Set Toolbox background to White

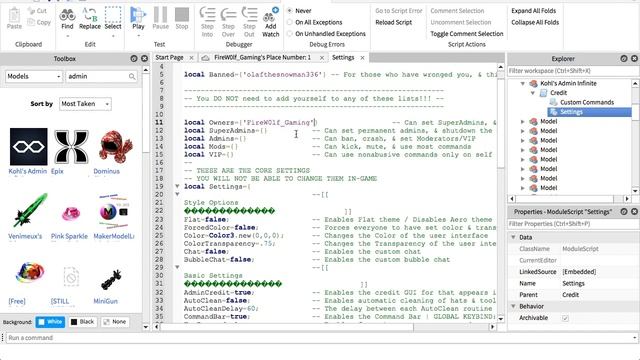[x=50, y=322]
